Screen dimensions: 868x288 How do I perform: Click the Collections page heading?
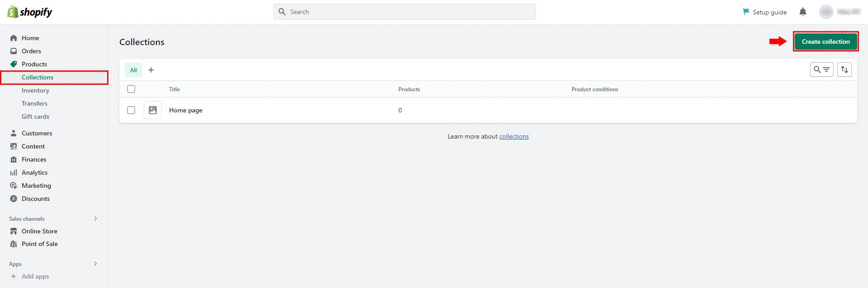(x=142, y=42)
